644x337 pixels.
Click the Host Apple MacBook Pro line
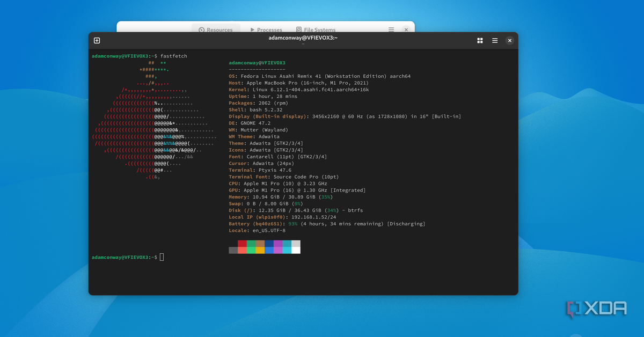pyautogui.click(x=299, y=83)
